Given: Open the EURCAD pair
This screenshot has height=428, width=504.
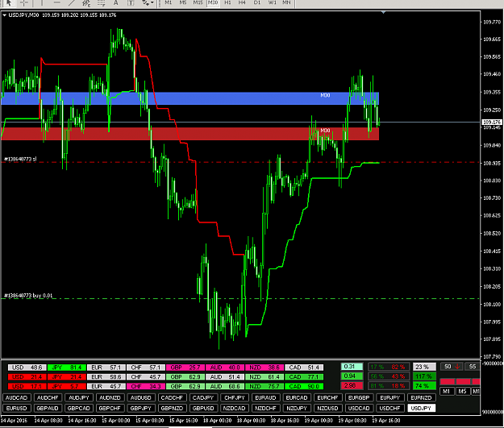Looking at the screenshot, I should tap(297, 398).
